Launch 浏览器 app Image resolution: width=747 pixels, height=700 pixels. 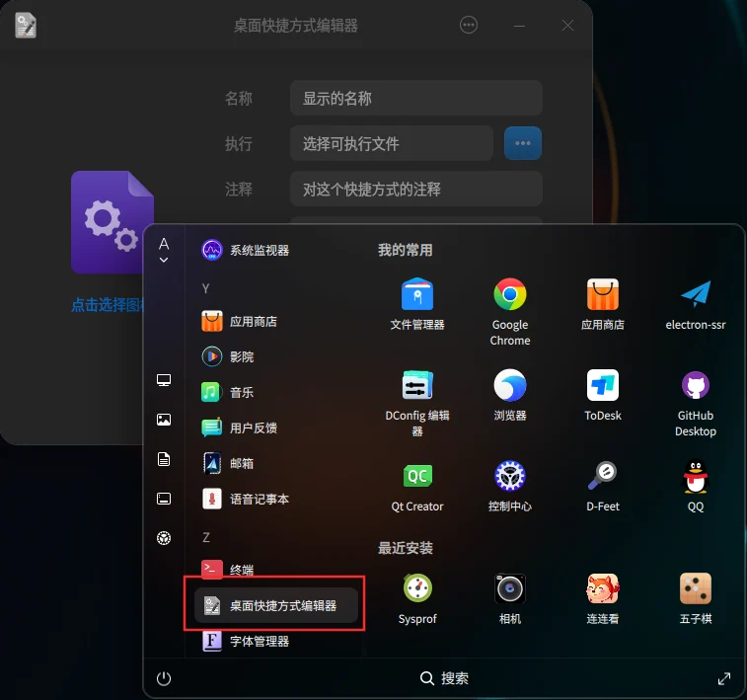[x=510, y=395]
